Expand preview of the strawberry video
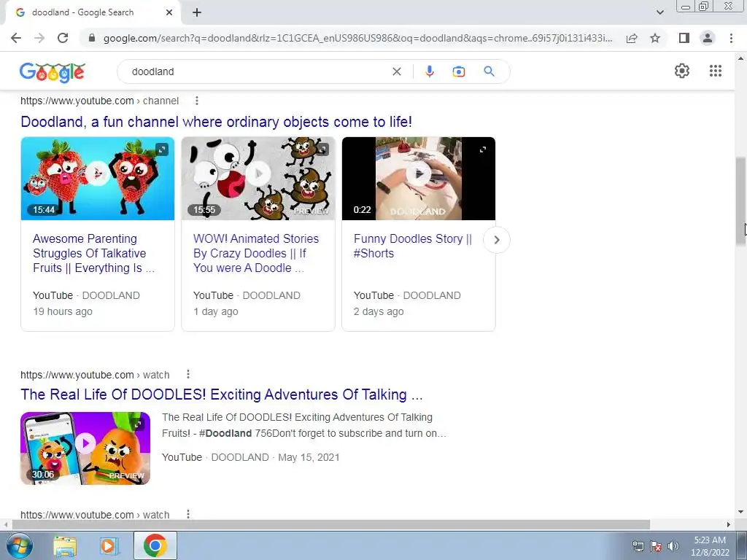Image resolution: width=747 pixels, height=560 pixels. 162,149
